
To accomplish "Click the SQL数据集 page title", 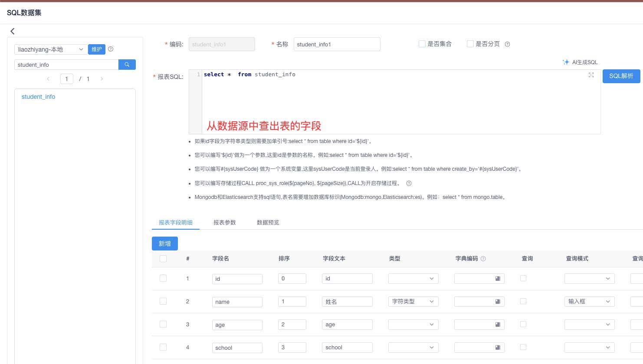I will pyautogui.click(x=24, y=13).
